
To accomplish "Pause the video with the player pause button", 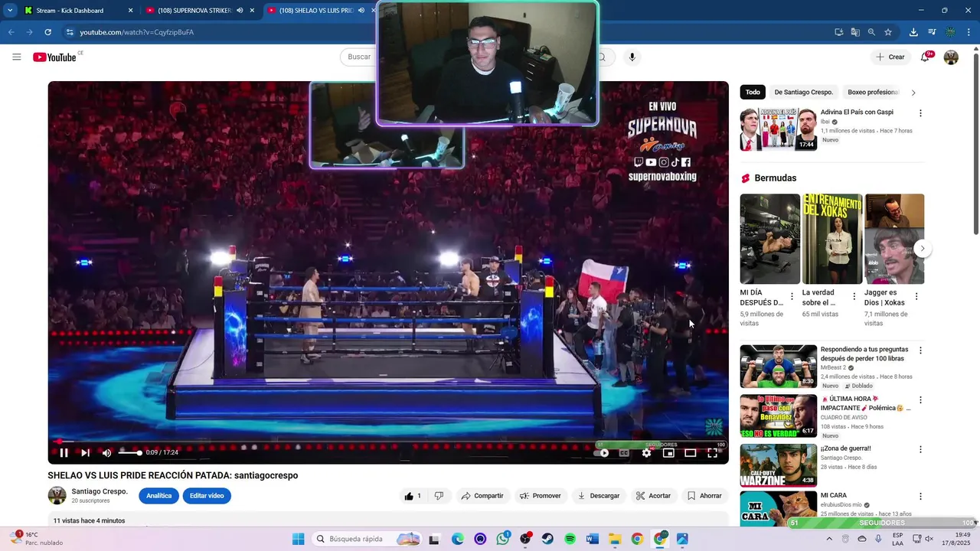I will pos(64,453).
